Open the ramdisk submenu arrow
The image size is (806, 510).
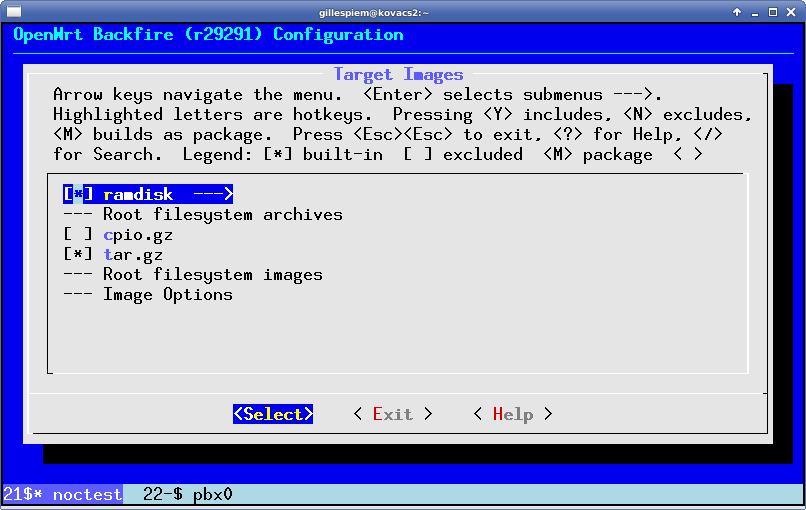(213, 194)
